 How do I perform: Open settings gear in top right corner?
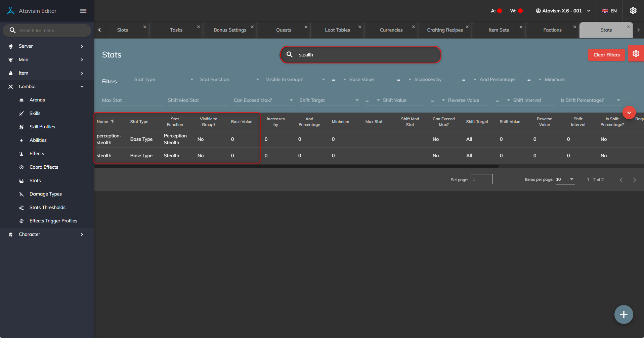633,11
